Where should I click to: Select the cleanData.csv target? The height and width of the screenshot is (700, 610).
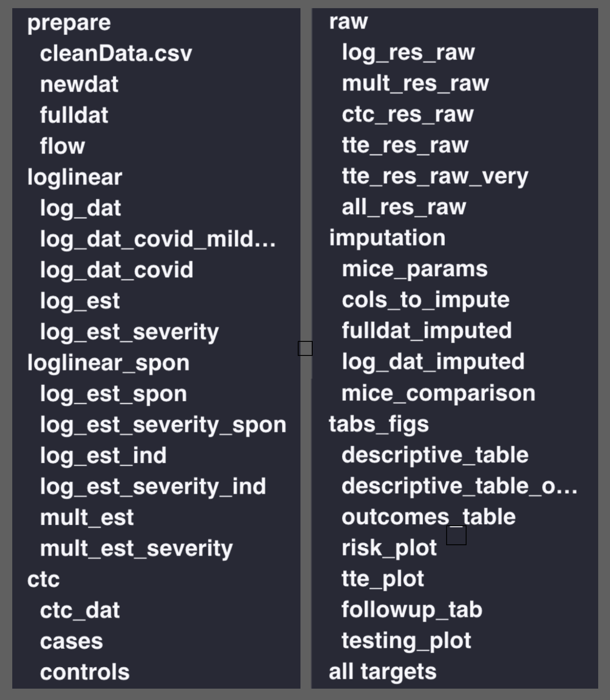(116, 54)
